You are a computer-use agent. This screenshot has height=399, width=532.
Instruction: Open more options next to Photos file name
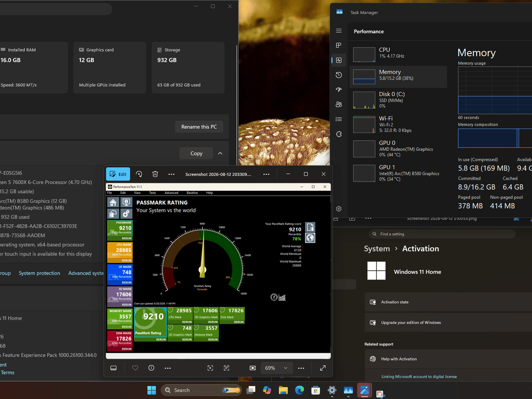pyautogui.click(x=266, y=174)
